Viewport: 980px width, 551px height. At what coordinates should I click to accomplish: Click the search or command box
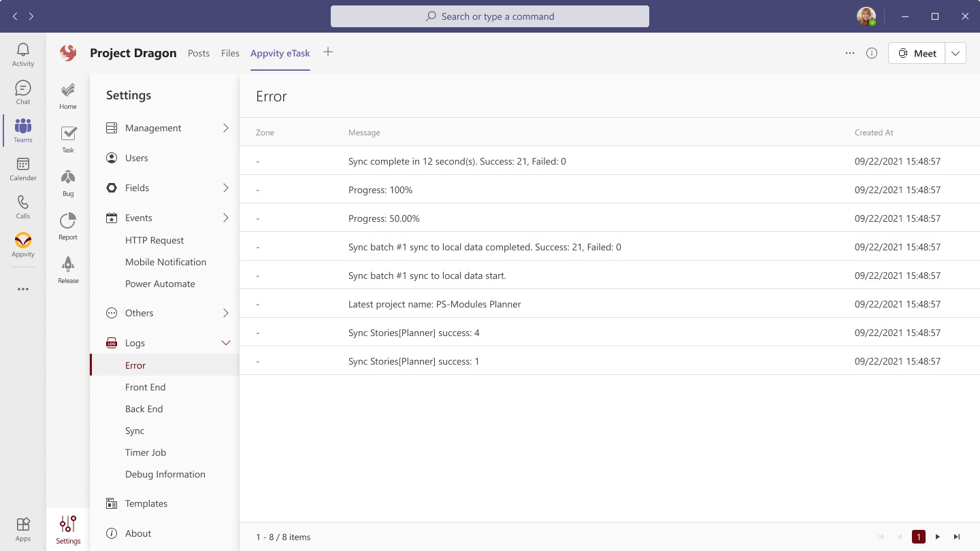point(490,16)
